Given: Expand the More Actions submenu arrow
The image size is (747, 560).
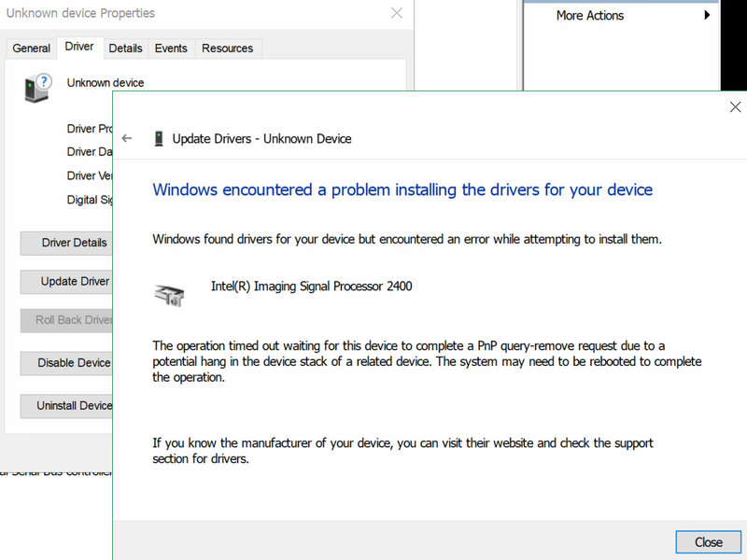Looking at the screenshot, I should (x=707, y=15).
